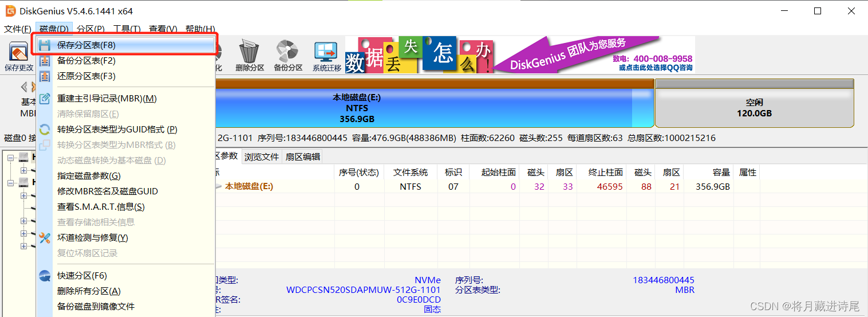Open the 帮助(H) menu
Screen dimensions: 868x317
click(199, 29)
